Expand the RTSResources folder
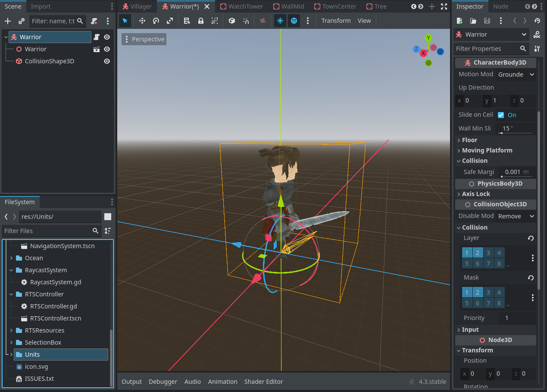This screenshot has height=392, width=547. click(11, 330)
